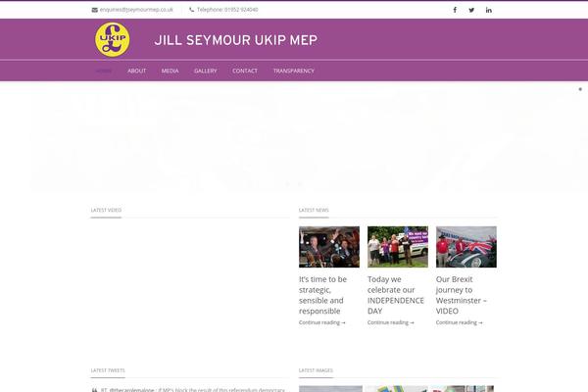Open the Home menu item
Screen dimensions: 588x392
pyautogui.click(x=104, y=71)
